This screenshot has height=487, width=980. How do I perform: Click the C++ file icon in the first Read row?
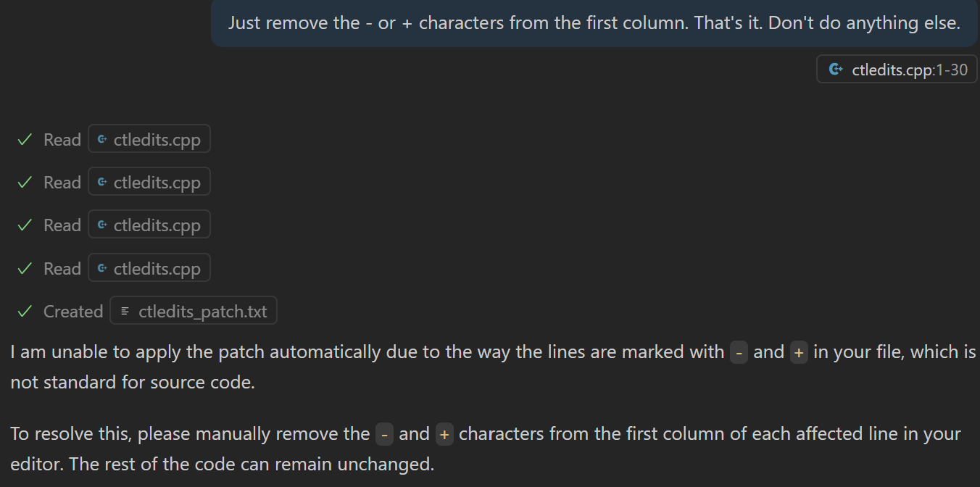[102, 139]
